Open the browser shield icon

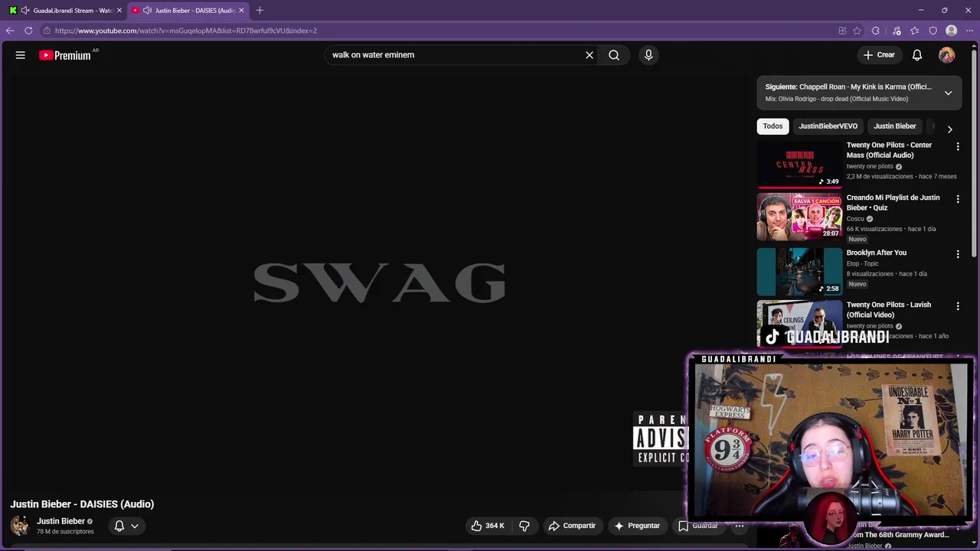pyautogui.click(x=933, y=31)
